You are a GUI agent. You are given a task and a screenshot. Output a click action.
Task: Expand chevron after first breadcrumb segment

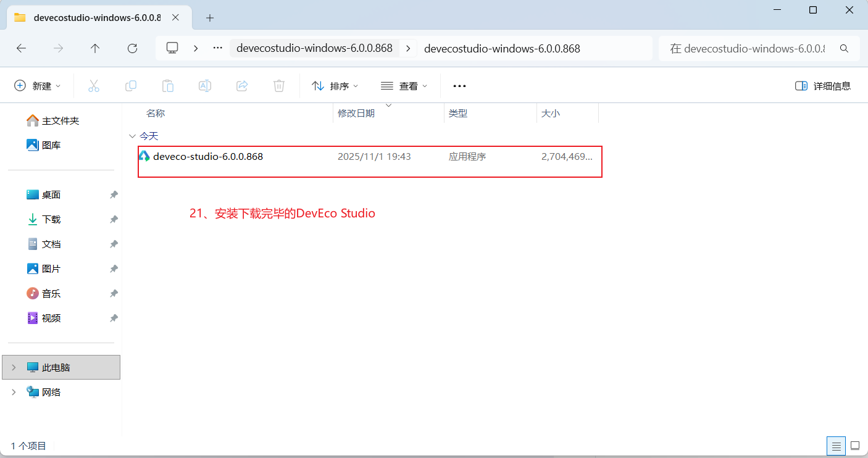click(x=408, y=48)
